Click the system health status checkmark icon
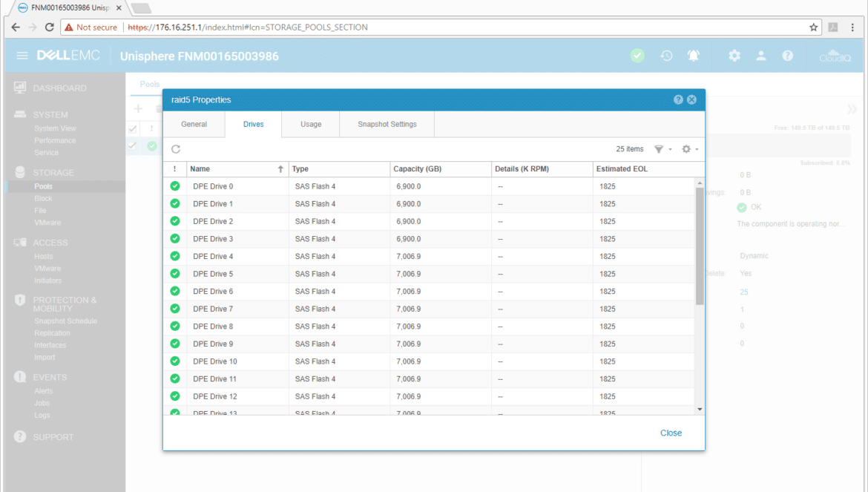The width and height of the screenshot is (868, 492). 638,56
